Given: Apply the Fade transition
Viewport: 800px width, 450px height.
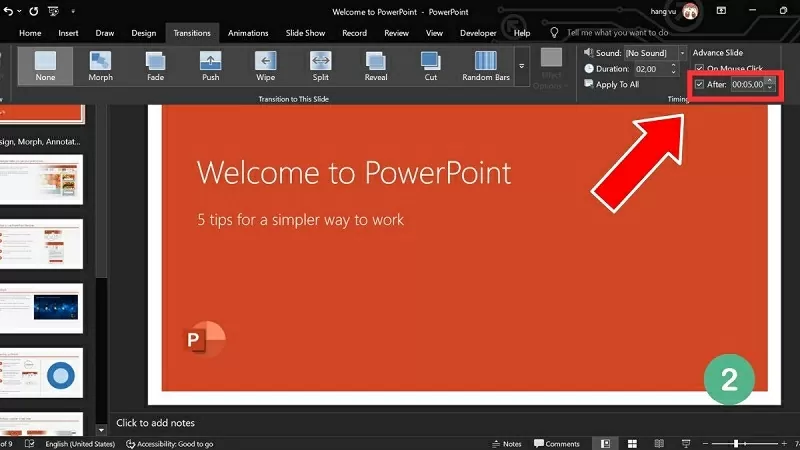Looking at the screenshot, I should pos(155,67).
